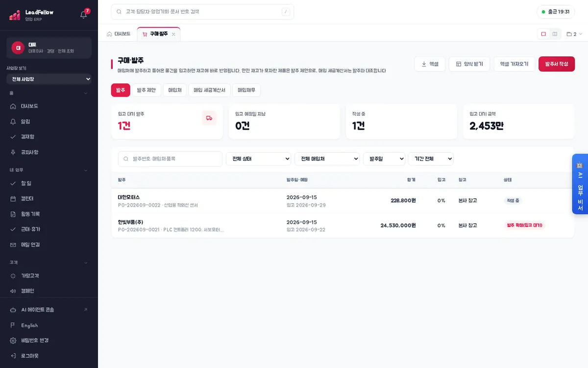Screen dimensions: 588x368
Task: Open the 전체 상태 filter dropdown
Action: click(x=258, y=159)
